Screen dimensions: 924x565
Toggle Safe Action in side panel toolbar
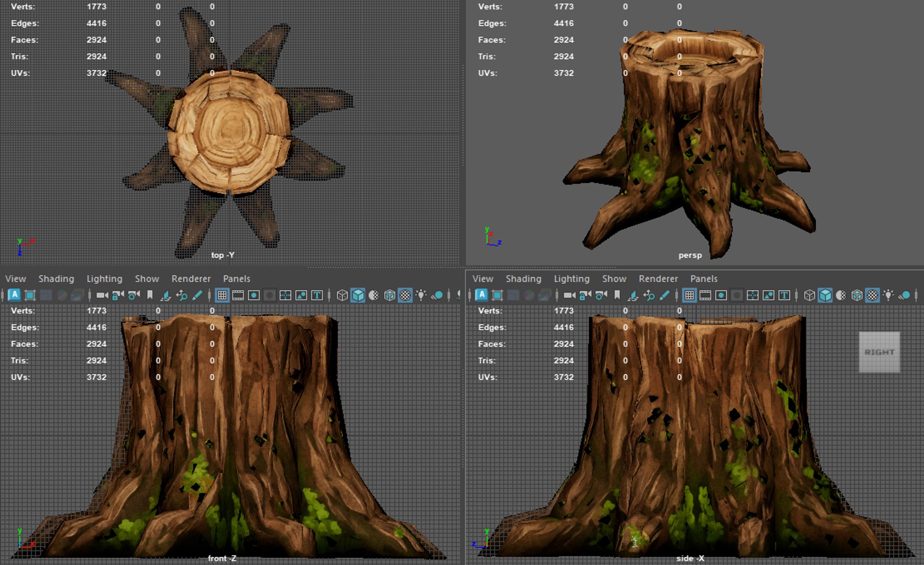coord(769,296)
